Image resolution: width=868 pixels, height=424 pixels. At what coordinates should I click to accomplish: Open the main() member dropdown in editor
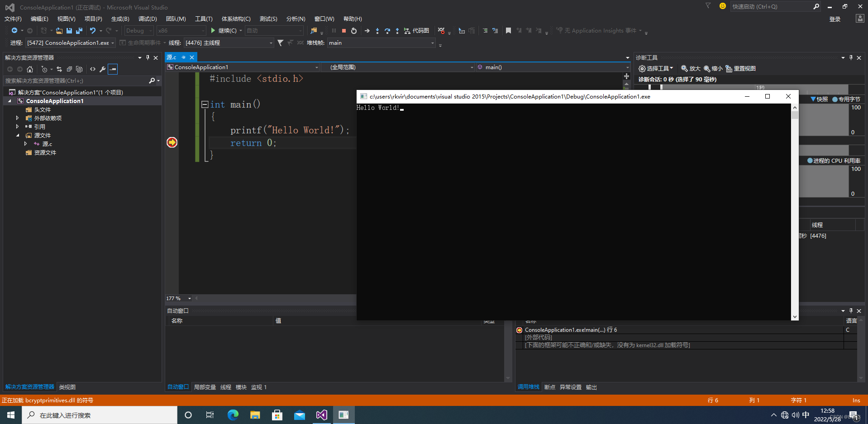pyautogui.click(x=553, y=67)
